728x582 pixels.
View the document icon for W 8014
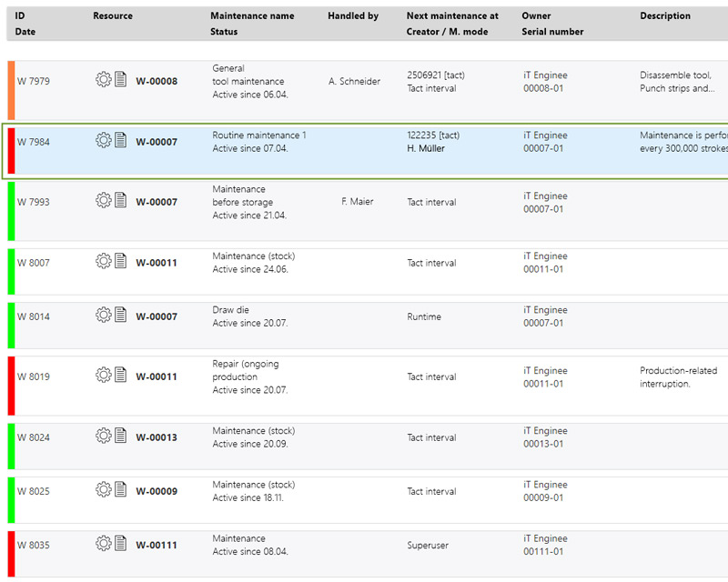click(119, 316)
